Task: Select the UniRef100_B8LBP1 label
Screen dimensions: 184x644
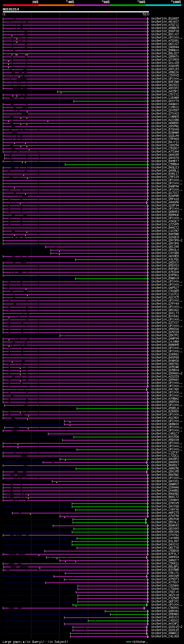Action: pos(165,567)
